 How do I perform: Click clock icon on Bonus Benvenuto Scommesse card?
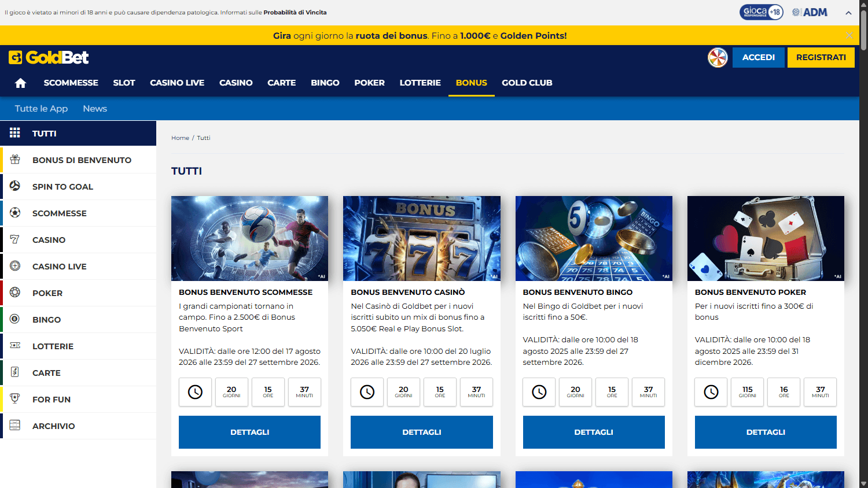coord(195,392)
